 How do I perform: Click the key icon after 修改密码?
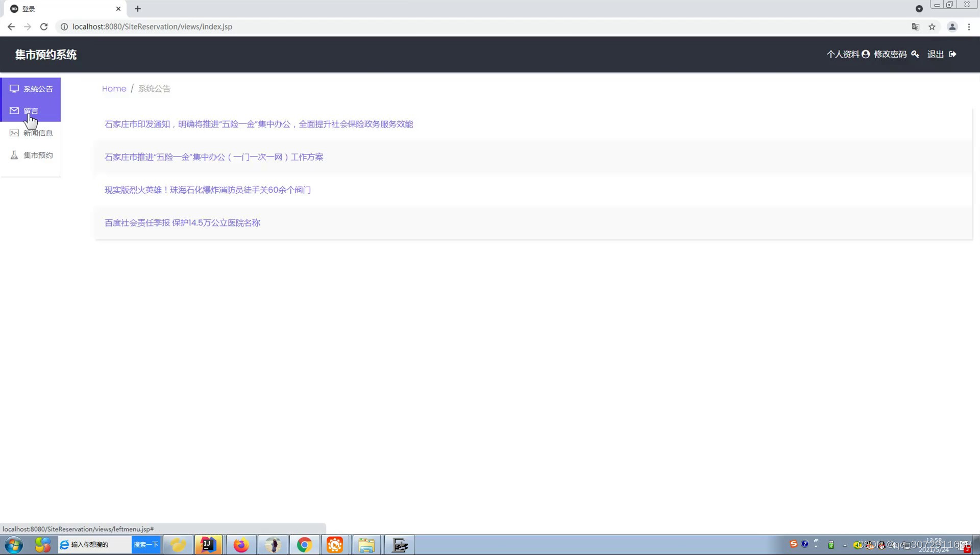pos(915,54)
